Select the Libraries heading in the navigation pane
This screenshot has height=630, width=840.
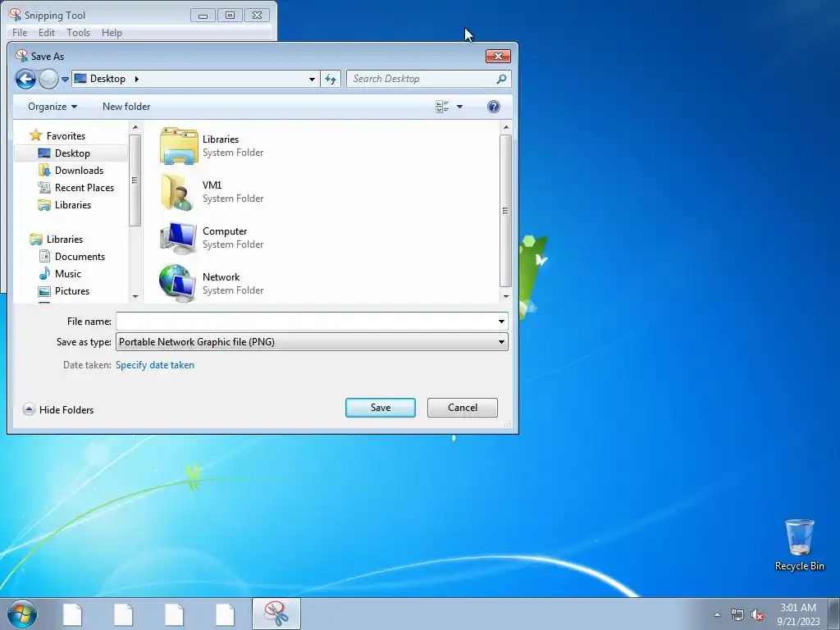64,240
